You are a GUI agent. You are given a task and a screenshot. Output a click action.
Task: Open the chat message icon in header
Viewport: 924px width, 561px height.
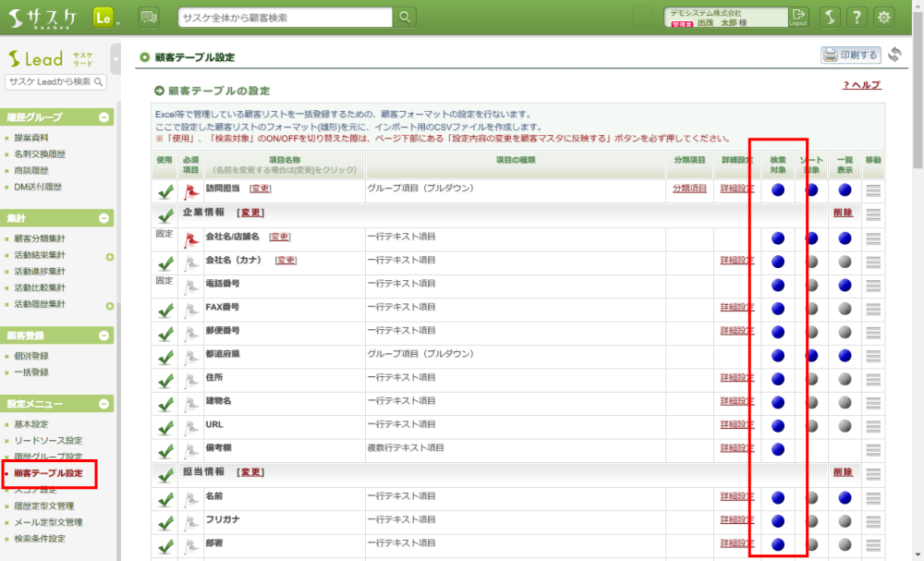(148, 18)
